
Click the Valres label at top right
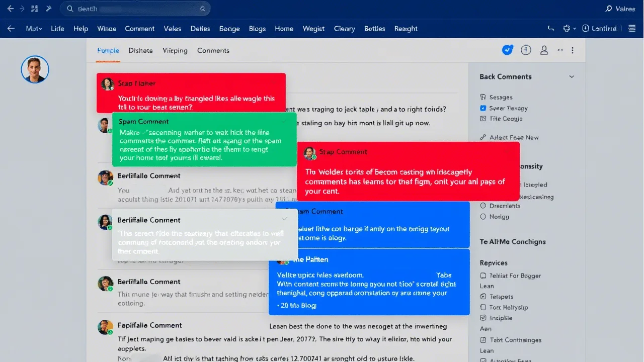(626, 9)
